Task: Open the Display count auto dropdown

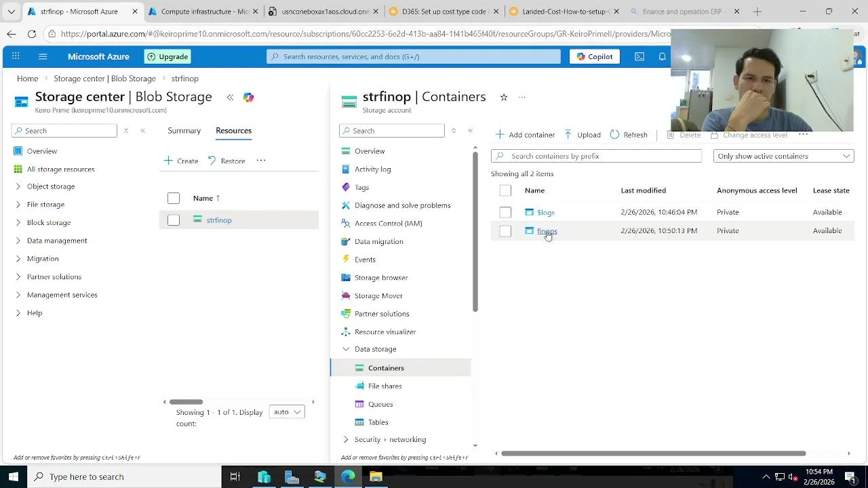Action: pyautogui.click(x=287, y=412)
